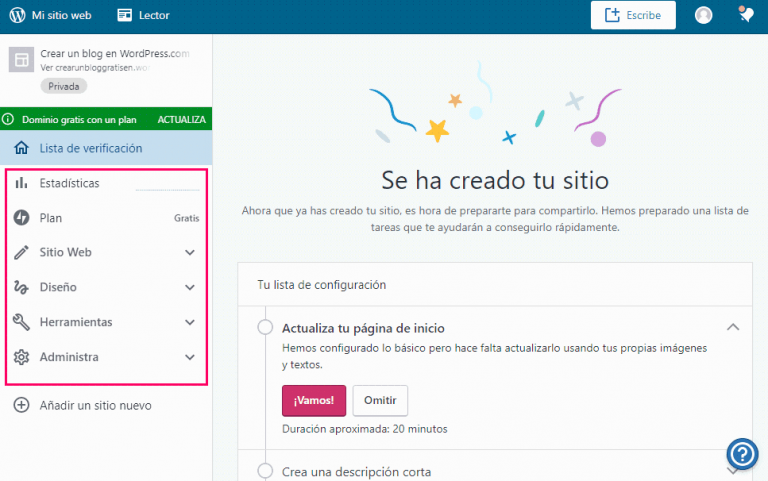This screenshot has height=481, width=768.
Task: Click the ¡Vamos! button
Action: coord(314,400)
